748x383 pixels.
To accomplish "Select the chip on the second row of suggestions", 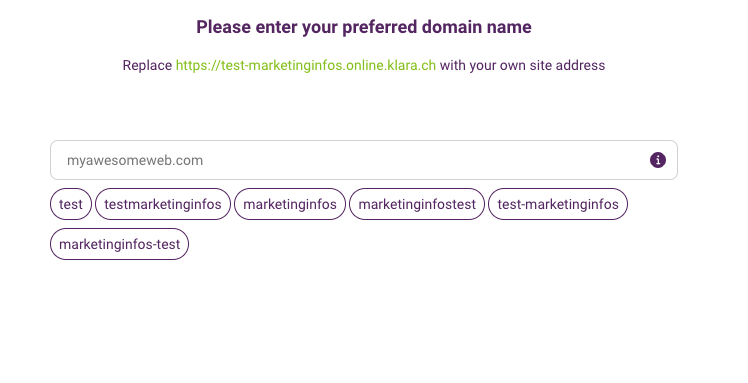I will click(119, 244).
